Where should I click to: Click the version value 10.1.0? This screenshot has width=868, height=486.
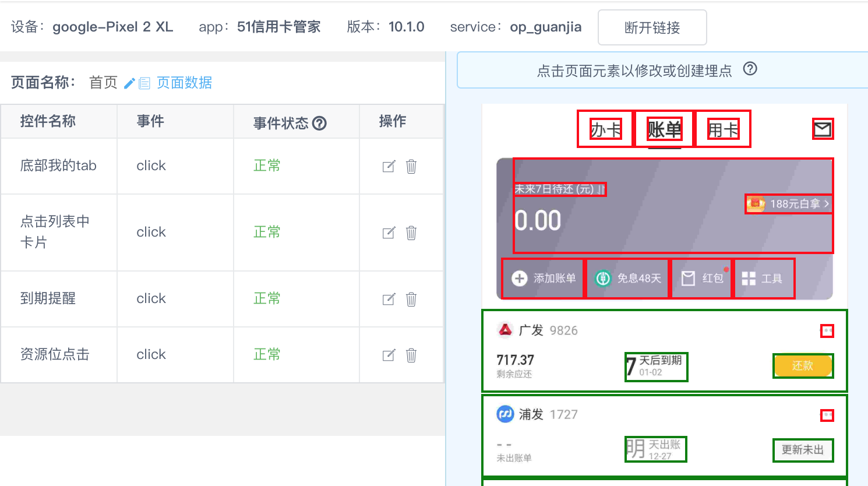[x=406, y=27]
